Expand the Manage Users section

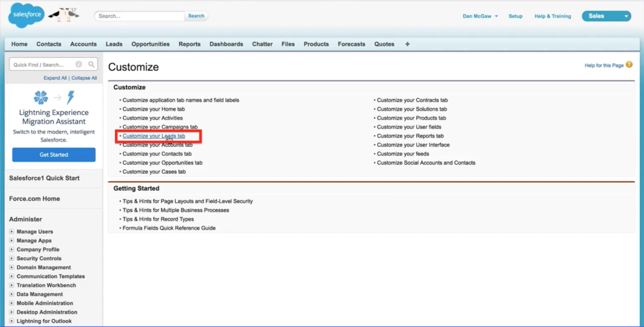coord(12,232)
